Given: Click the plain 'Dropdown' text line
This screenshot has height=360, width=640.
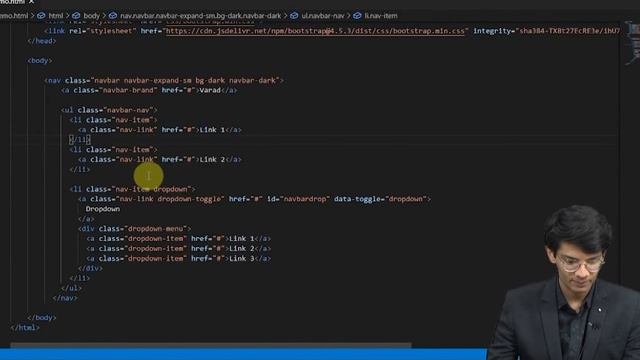Looking at the screenshot, I should (x=103, y=209).
